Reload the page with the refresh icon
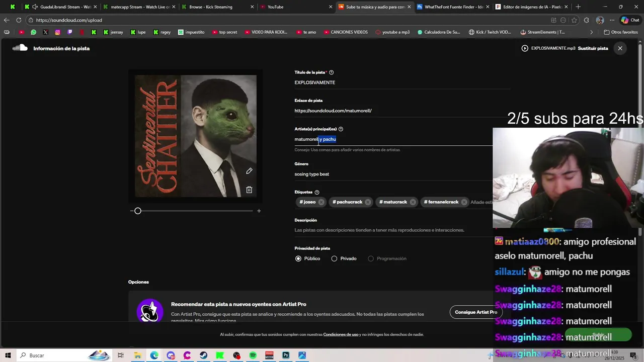This screenshot has height=362, width=644. coord(19,20)
